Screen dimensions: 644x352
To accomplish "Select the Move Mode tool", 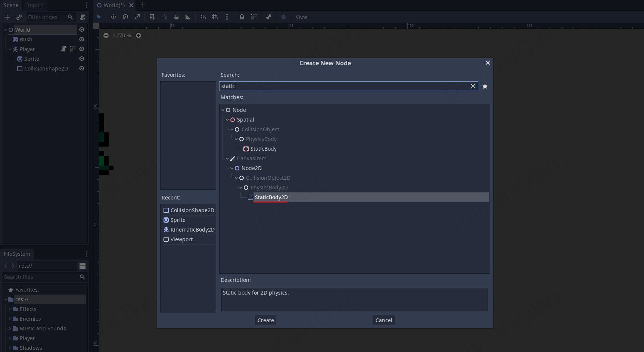I will 113,17.
